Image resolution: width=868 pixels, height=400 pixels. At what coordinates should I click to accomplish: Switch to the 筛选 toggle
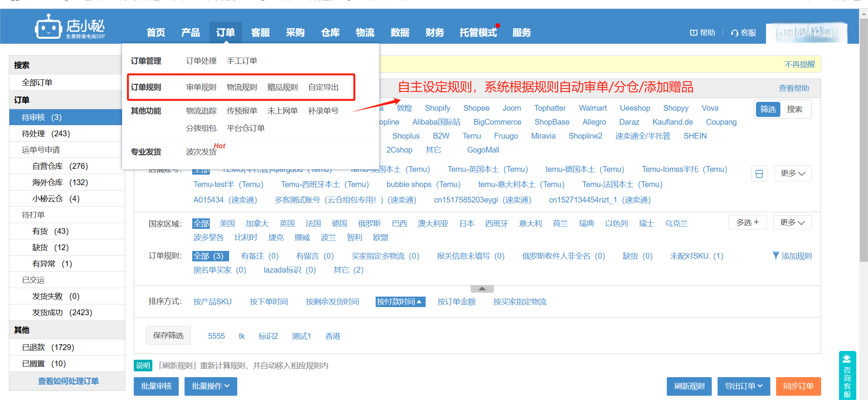click(768, 110)
